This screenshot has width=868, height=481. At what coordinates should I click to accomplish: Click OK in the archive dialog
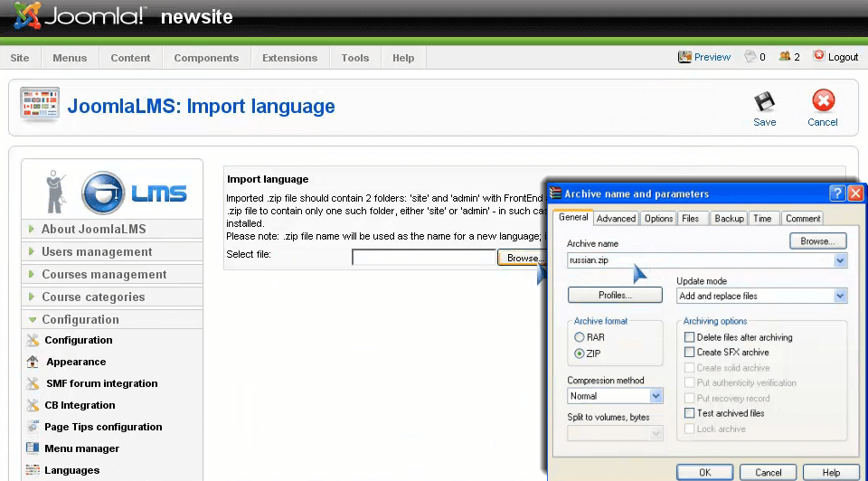click(704, 472)
